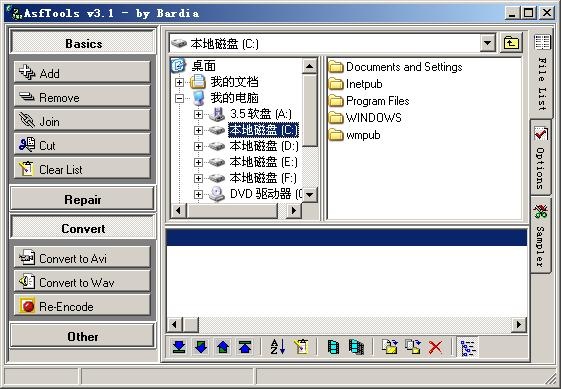The height and width of the screenshot is (389, 561).
Task: Click the red X delete icon
Action: (x=435, y=347)
